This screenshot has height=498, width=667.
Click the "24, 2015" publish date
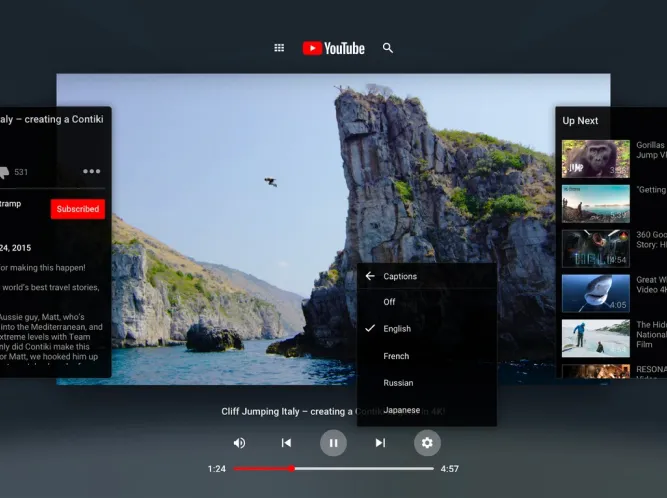pos(15,248)
